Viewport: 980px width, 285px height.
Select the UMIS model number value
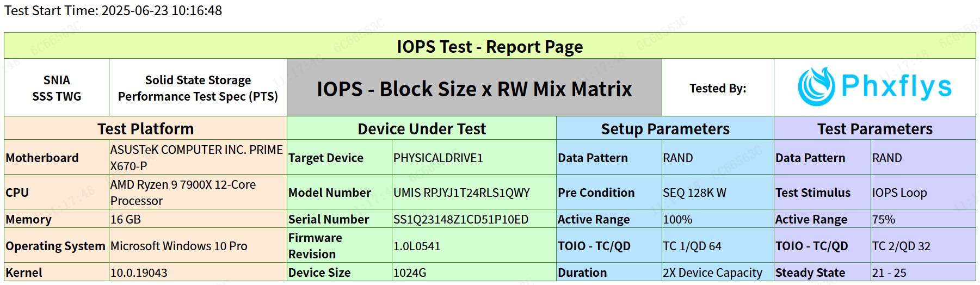coord(461,193)
